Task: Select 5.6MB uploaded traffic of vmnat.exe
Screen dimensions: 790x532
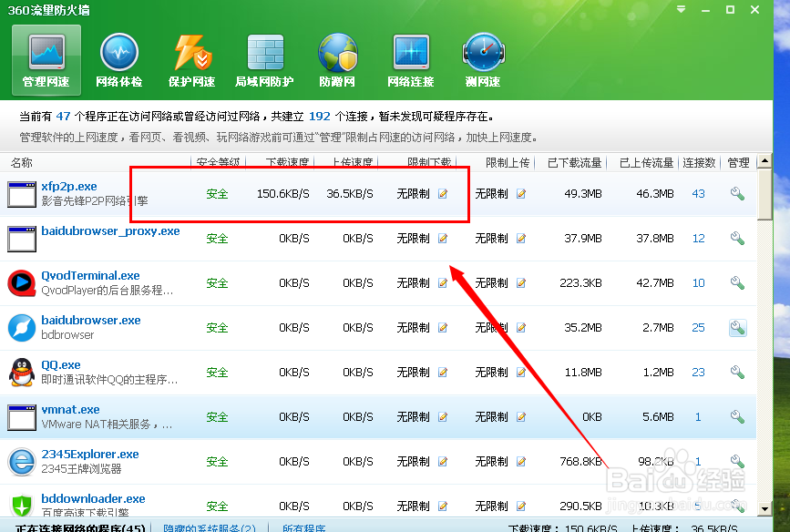Action: pos(658,416)
